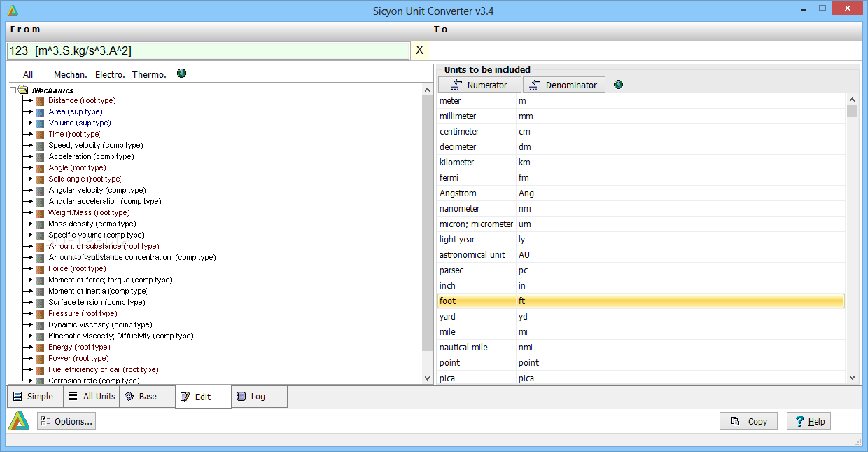868x452 pixels.
Task: Switch to the All Units tab
Action: 92,396
